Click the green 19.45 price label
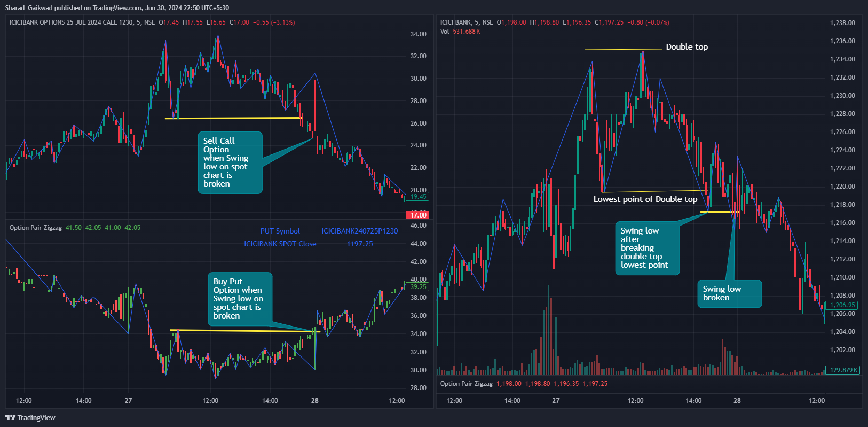Image resolution: width=868 pixels, height=427 pixels. click(x=418, y=197)
